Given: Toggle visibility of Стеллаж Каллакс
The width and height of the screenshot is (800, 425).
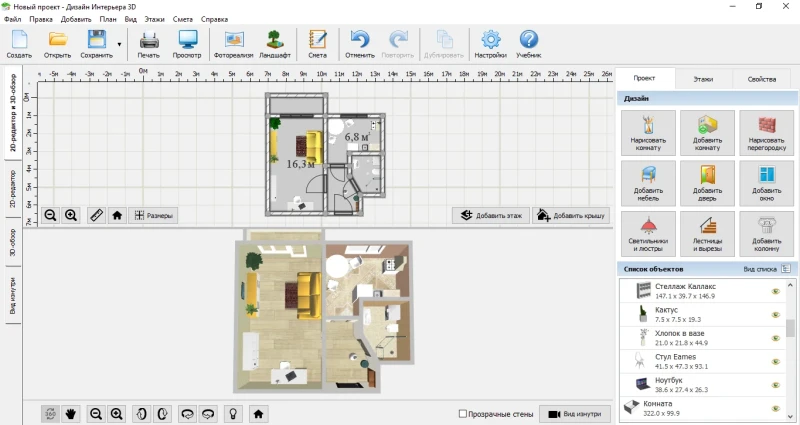Looking at the screenshot, I should click(776, 291).
